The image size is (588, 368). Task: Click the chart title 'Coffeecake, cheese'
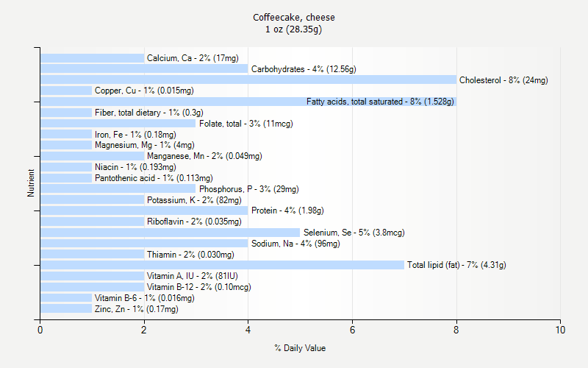(293, 17)
